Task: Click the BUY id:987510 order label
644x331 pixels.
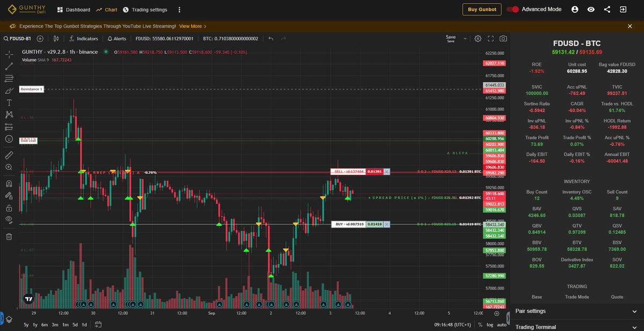Action: pyautogui.click(x=348, y=224)
